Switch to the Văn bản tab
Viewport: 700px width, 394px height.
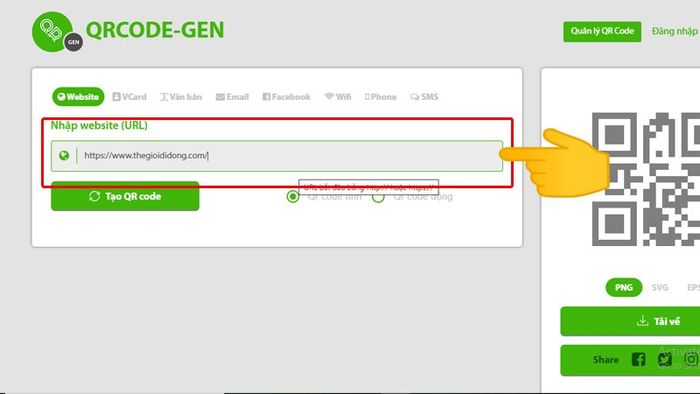pos(181,97)
